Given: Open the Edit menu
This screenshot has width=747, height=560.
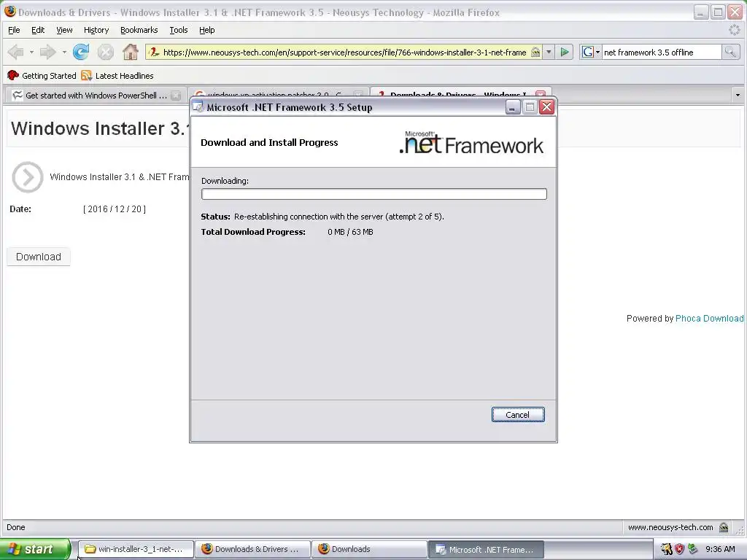Looking at the screenshot, I should coord(38,30).
